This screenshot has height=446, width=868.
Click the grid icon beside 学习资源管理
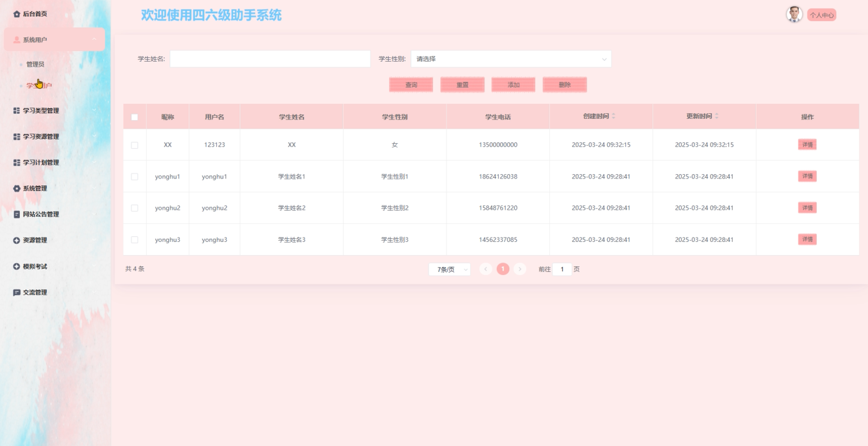[17, 137]
